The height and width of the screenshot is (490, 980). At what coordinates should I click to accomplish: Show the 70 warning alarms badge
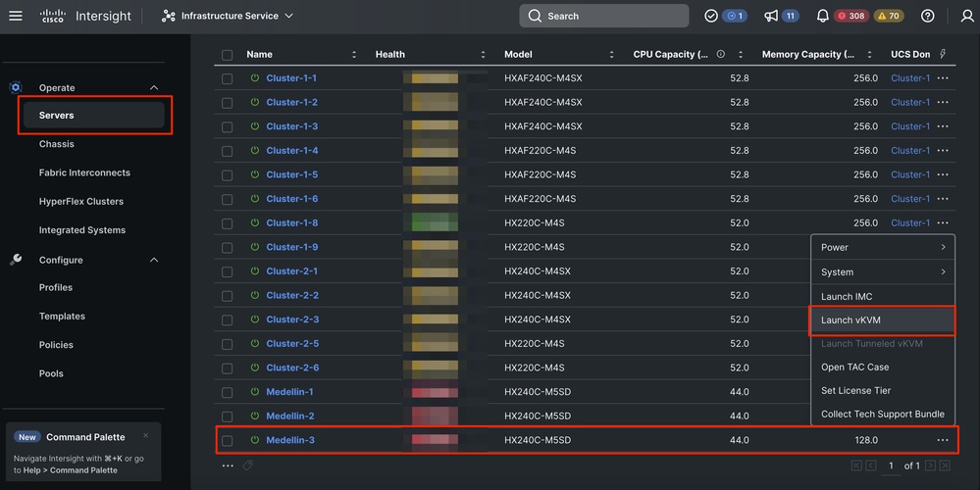click(888, 16)
